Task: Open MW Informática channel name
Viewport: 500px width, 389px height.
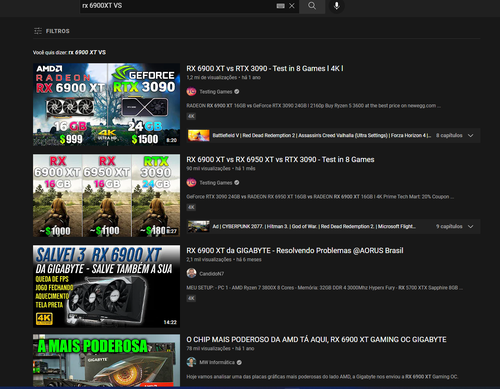Action: point(217,362)
